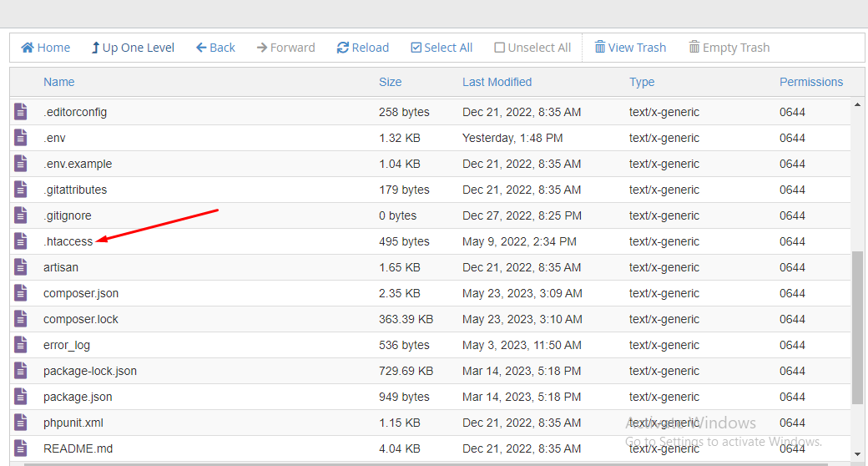This screenshot has height=466, width=868.
Task: Click the Home toolbar icon
Action: coord(28,48)
